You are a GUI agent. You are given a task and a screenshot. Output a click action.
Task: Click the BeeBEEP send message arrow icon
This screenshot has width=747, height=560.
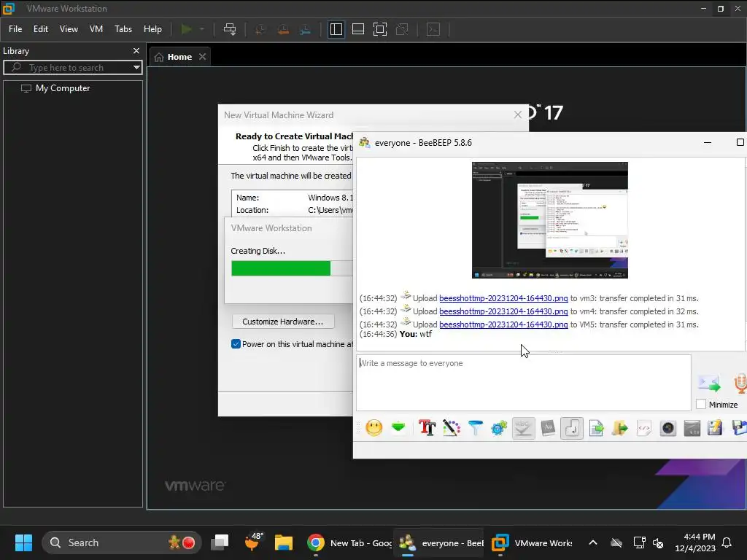point(709,383)
